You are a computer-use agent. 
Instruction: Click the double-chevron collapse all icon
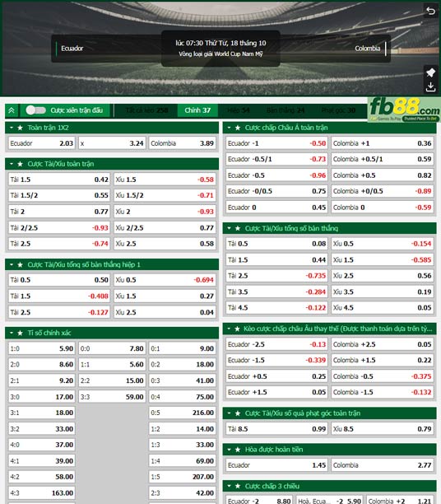[12, 110]
